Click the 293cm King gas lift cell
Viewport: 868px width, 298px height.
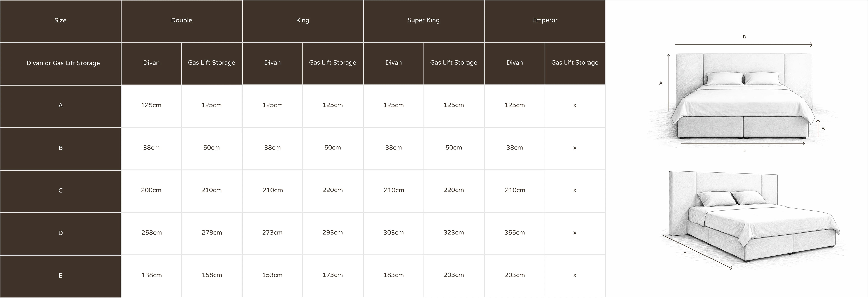[x=333, y=233]
